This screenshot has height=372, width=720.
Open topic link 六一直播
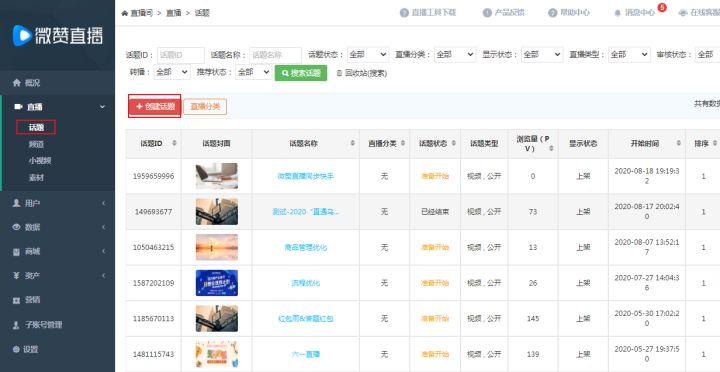(x=306, y=354)
